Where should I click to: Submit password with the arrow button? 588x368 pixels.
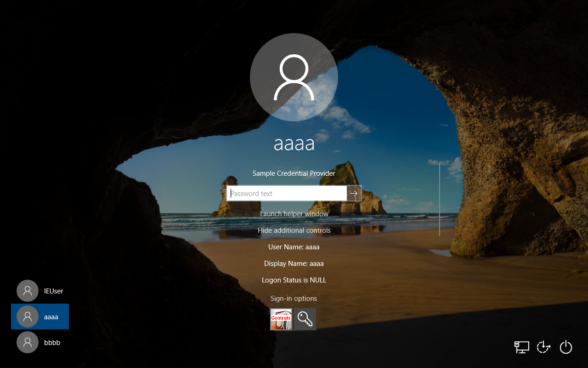[354, 193]
